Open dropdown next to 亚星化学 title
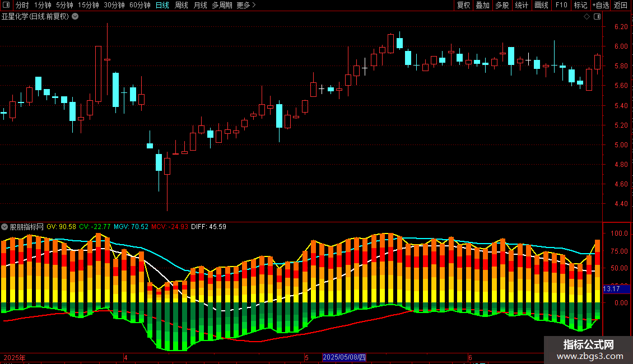Image resolution: width=633 pixels, height=364 pixels. pos(75,17)
